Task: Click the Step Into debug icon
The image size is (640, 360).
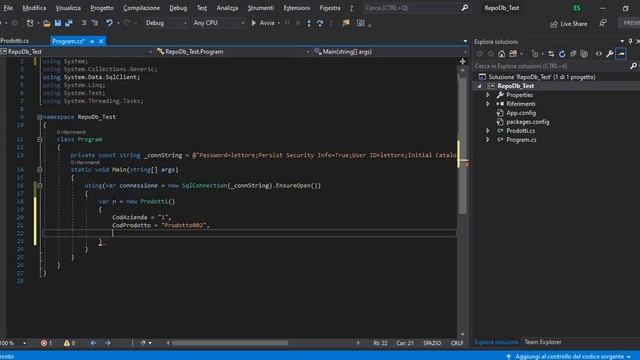Action: pos(309,23)
